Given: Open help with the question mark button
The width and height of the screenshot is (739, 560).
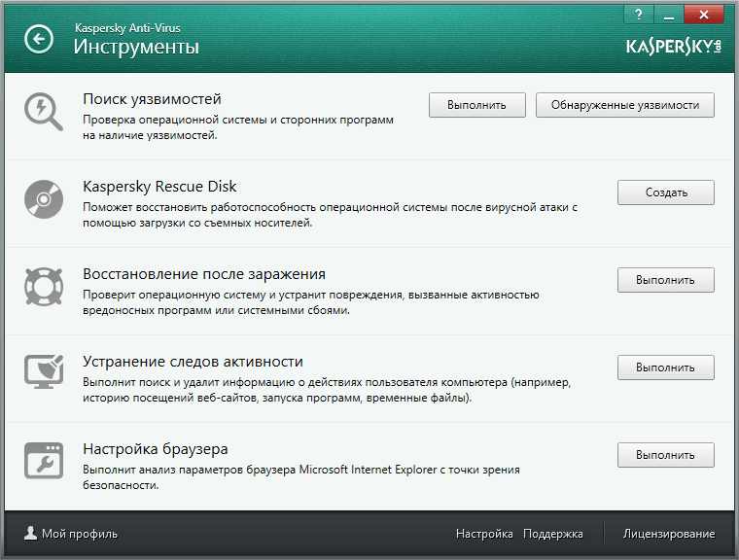Looking at the screenshot, I should 639,15.
